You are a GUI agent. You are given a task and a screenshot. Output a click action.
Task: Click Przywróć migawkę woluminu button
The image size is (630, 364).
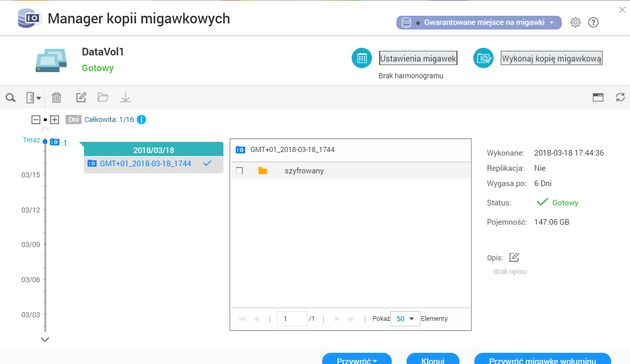[542, 359]
